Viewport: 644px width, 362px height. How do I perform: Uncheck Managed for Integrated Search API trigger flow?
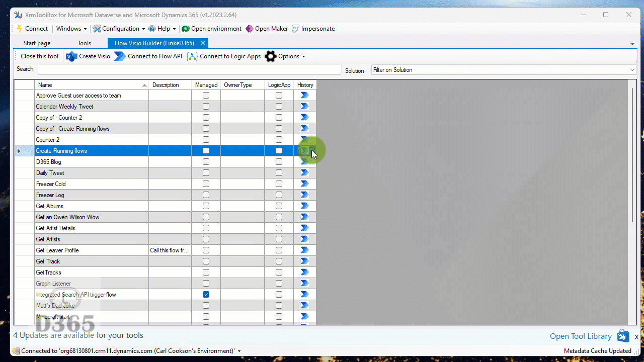(206, 294)
